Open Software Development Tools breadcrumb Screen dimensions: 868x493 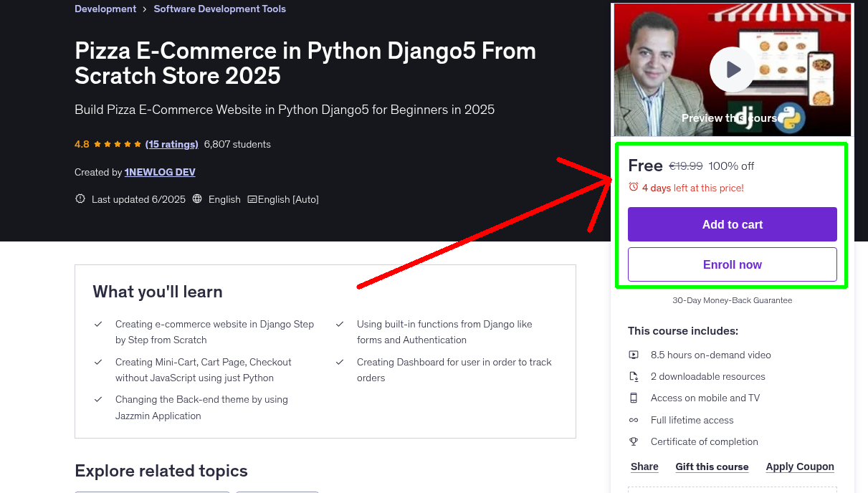(220, 9)
